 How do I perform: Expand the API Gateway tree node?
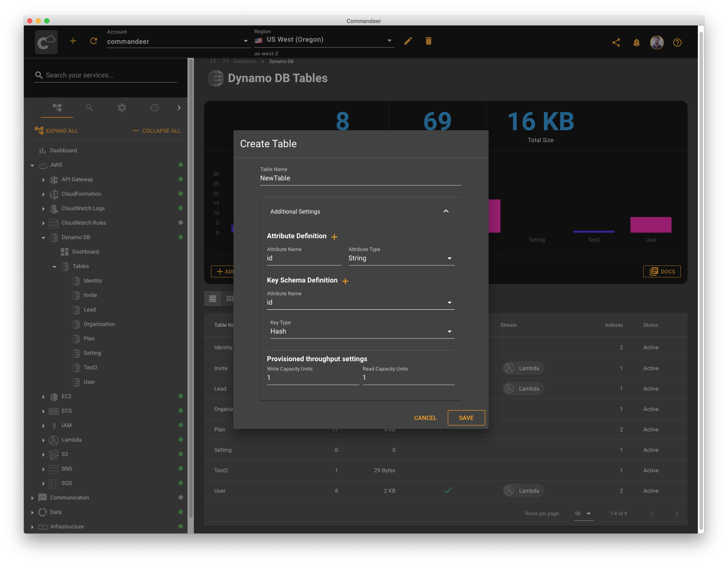pyautogui.click(x=43, y=180)
